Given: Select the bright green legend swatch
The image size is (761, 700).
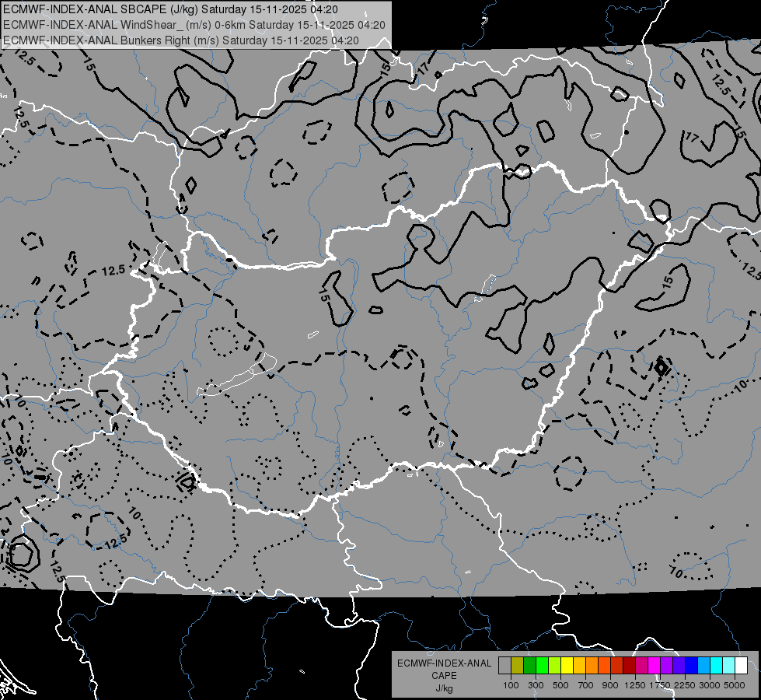Looking at the screenshot, I should click(x=542, y=666).
